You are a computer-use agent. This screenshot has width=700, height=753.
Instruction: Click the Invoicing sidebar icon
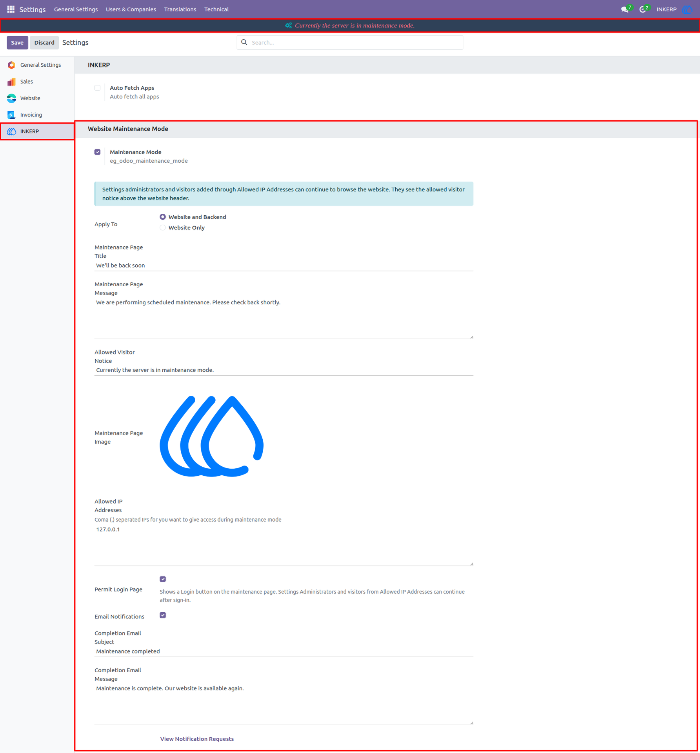tap(11, 115)
